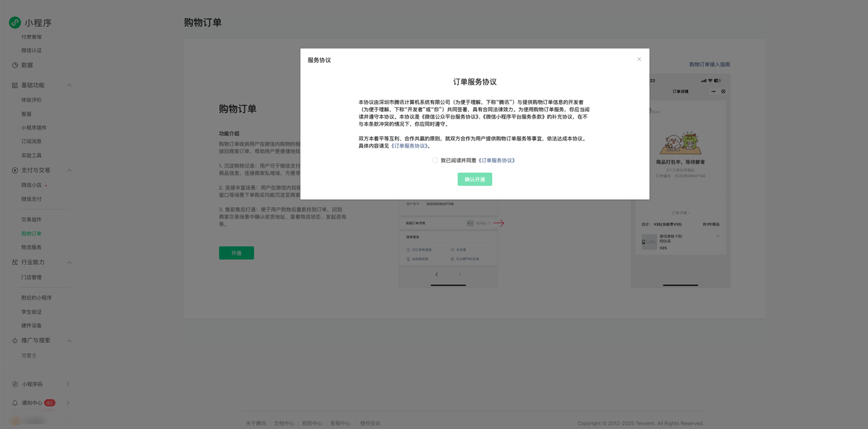Click 文档中心 footer link
The width and height of the screenshot is (868, 429).
click(284, 423)
